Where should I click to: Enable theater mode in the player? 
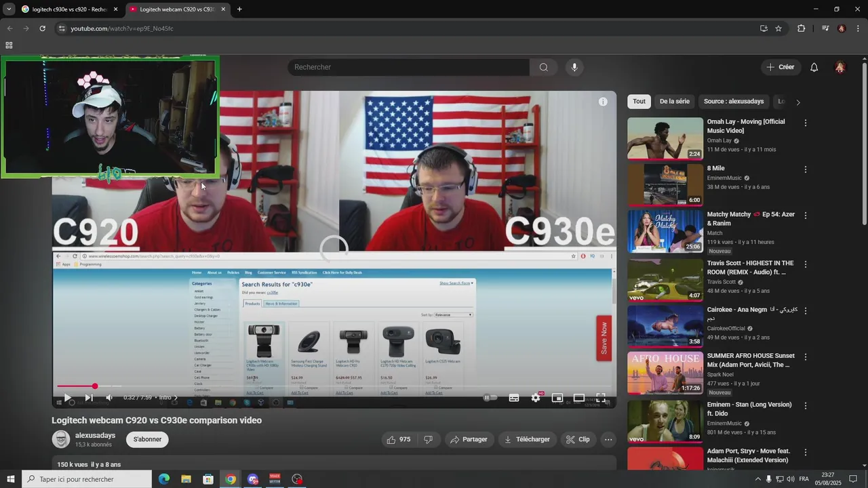pos(579,398)
